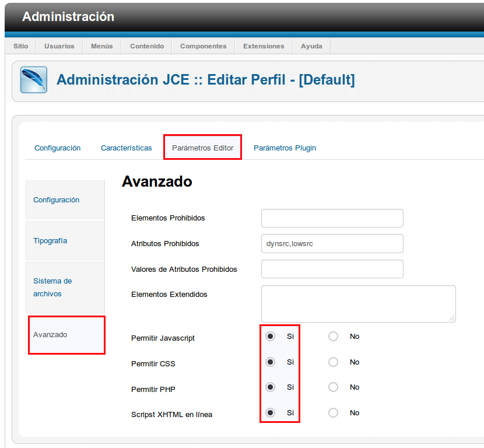The width and height of the screenshot is (484, 448).
Task: Click the Valores de Atributos Prohibidos field
Action: [x=332, y=269]
